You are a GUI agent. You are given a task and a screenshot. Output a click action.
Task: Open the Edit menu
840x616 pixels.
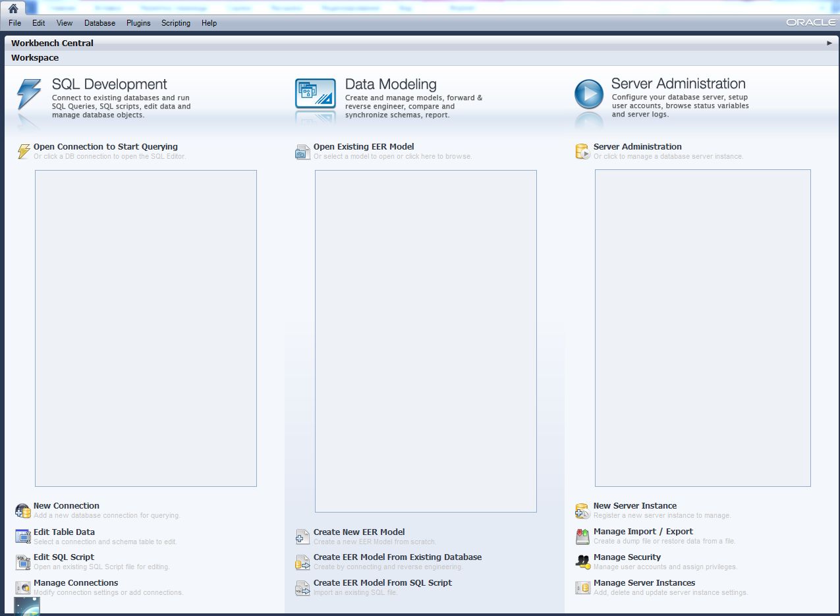[x=39, y=23]
